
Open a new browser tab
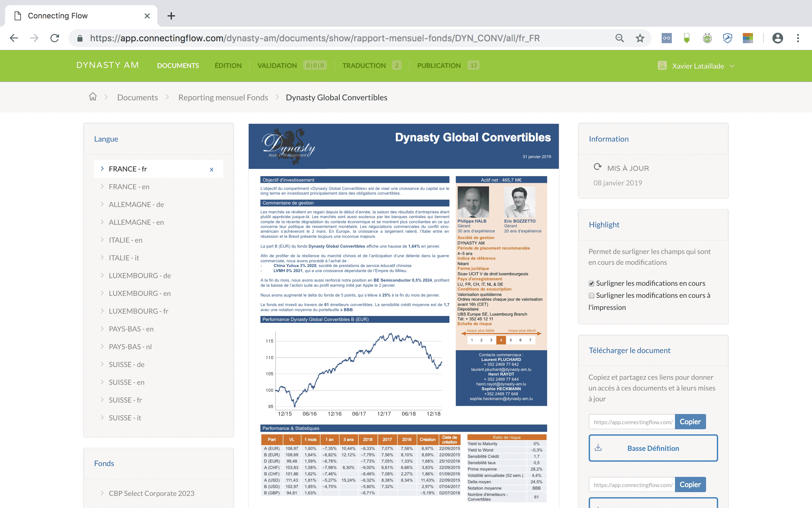tap(171, 16)
